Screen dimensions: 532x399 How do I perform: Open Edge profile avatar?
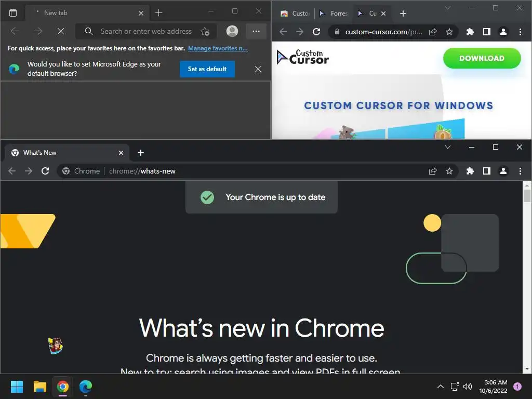[x=232, y=31]
